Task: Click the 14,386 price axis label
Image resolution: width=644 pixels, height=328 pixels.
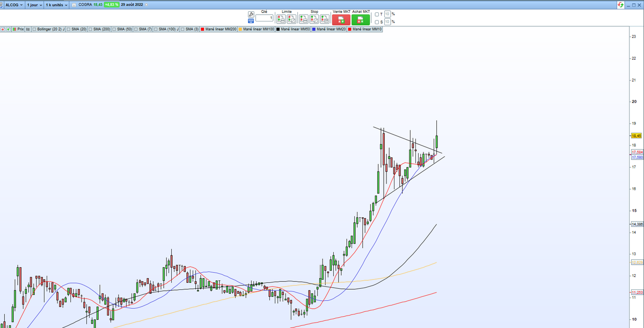Action: [x=636, y=224]
